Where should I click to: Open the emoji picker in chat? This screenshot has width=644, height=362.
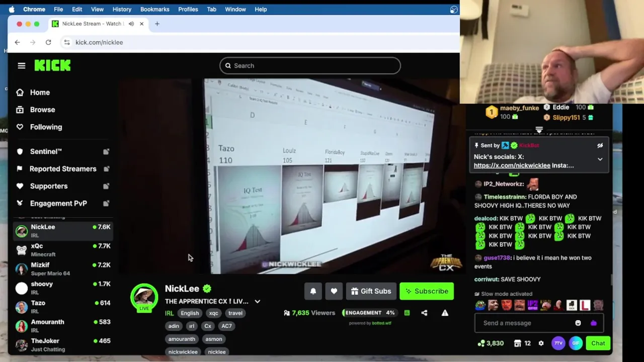click(x=578, y=323)
